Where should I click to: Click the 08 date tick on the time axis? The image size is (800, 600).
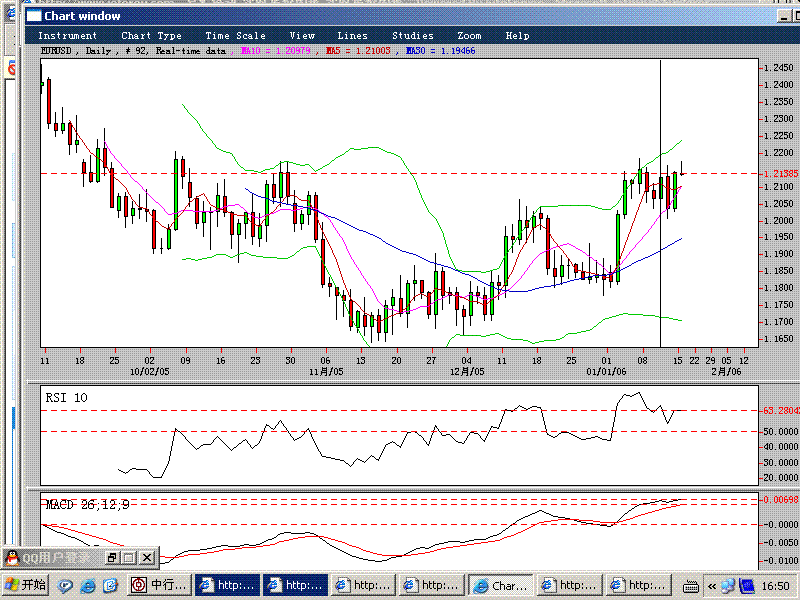(642, 361)
